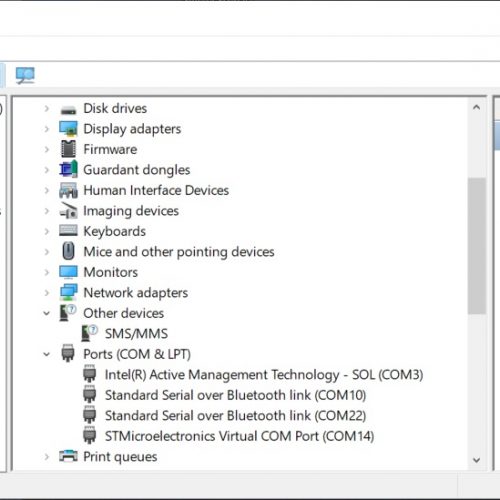This screenshot has height=500, width=500.
Task: Select Standard Serial over Bluetooth link (COM10)
Action: point(235,395)
